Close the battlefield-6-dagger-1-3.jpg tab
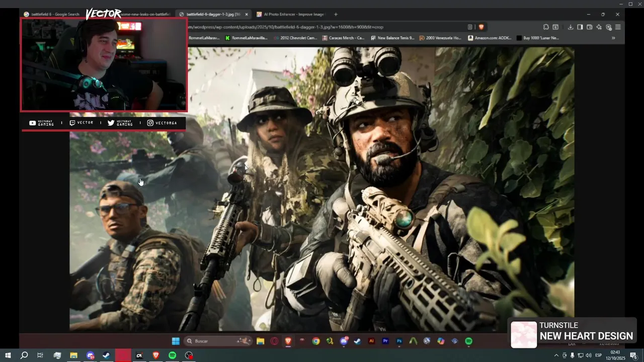Screen dimensions: 644x362 point(246,15)
